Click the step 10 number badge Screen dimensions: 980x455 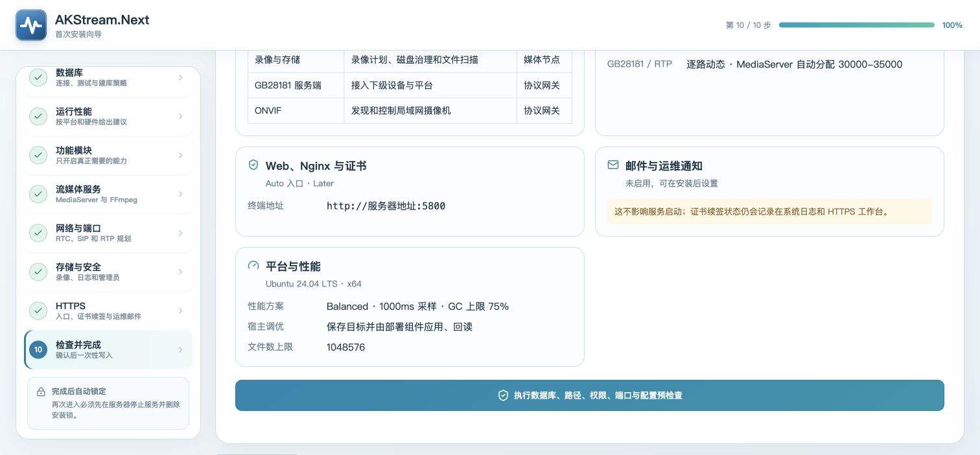pos(38,350)
